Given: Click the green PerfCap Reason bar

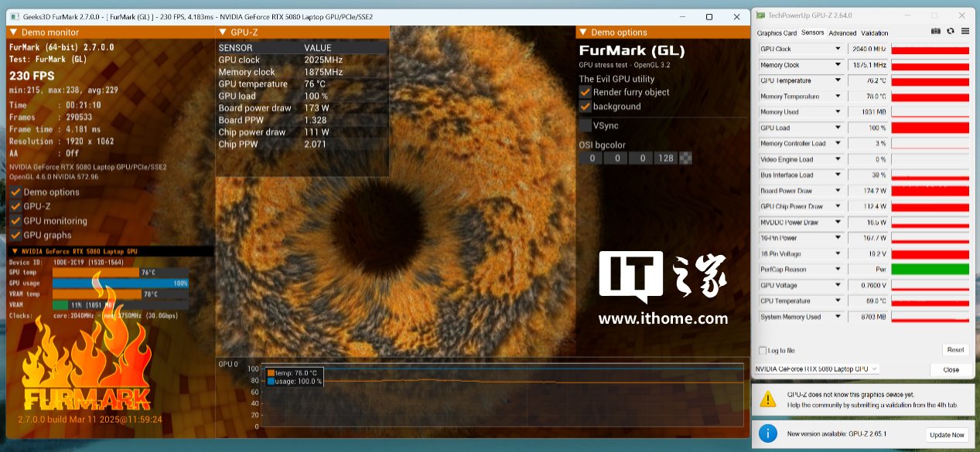Looking at the screenshot, I should click(x=930, y=269).
